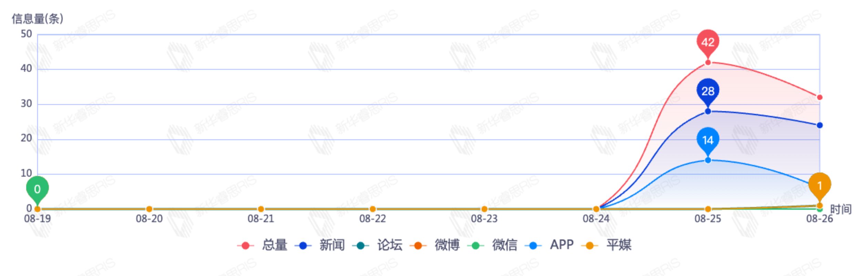Click the green 0 marker pin
Screen dimensions: 868x276
point(37,189)
